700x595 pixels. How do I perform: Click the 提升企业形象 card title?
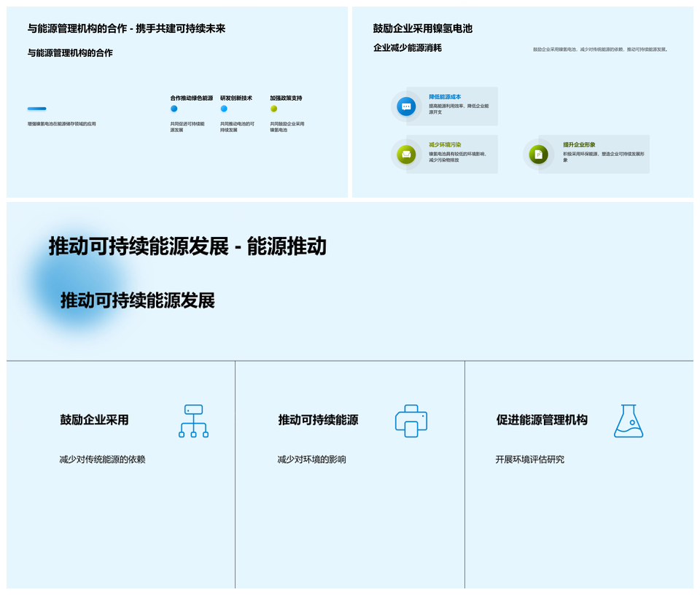pos(579,144)
